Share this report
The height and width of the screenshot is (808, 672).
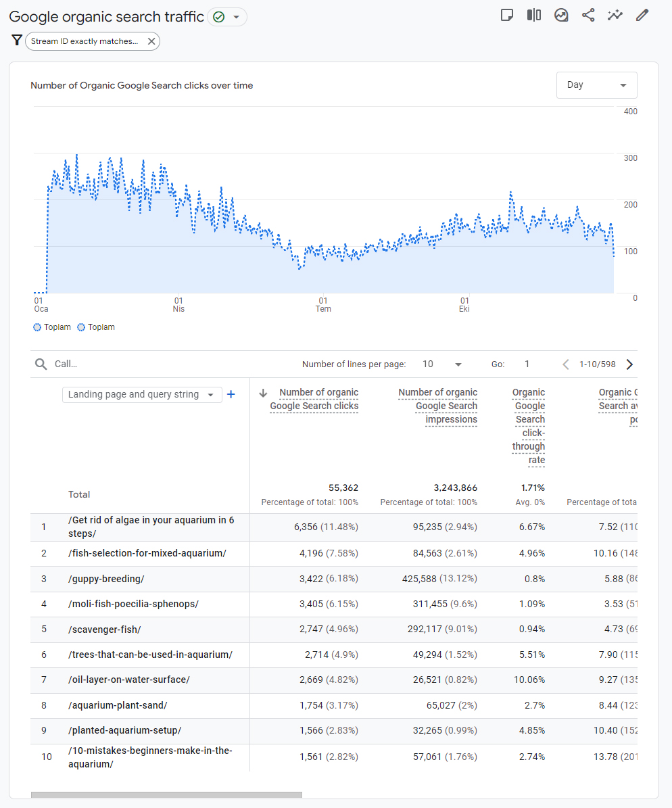pyautogui.click(x=588, y=15)
